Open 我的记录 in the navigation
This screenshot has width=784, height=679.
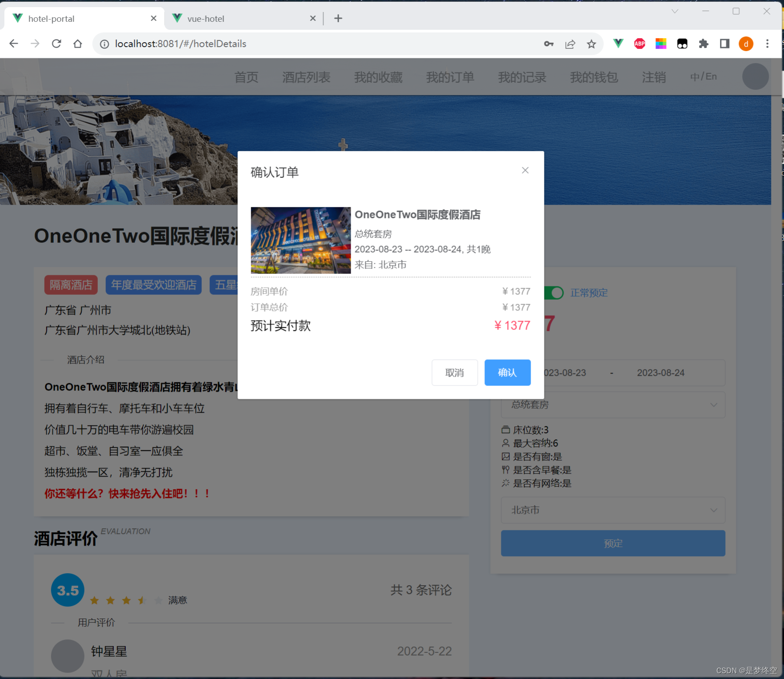(522, 77)
